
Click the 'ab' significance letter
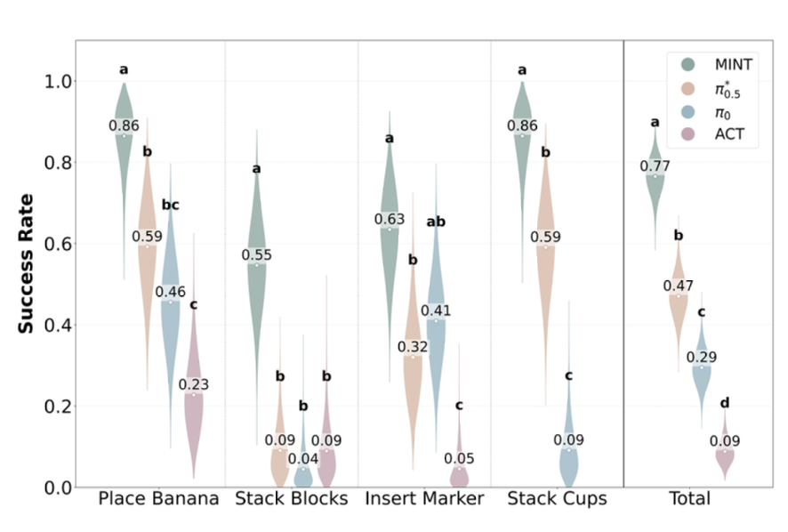[x=436, y=222]
